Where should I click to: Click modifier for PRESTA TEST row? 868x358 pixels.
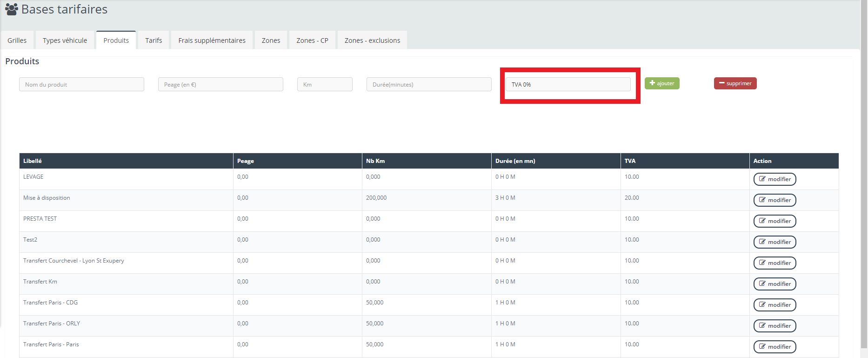coord(775,221)
